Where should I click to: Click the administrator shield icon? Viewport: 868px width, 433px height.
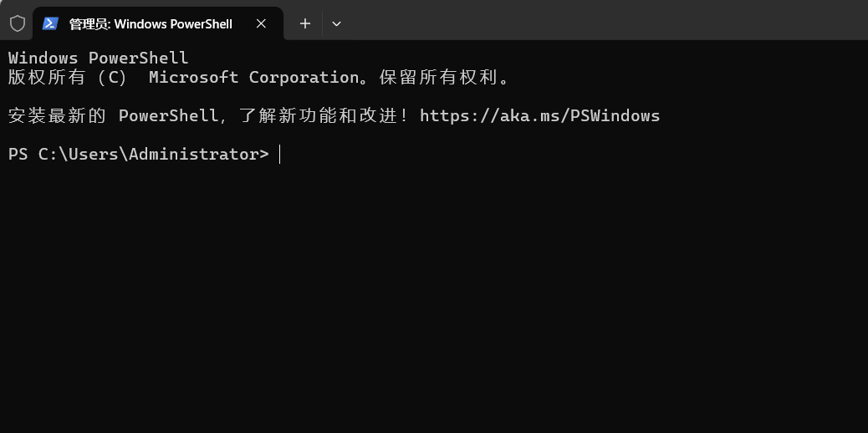point(17,23)
